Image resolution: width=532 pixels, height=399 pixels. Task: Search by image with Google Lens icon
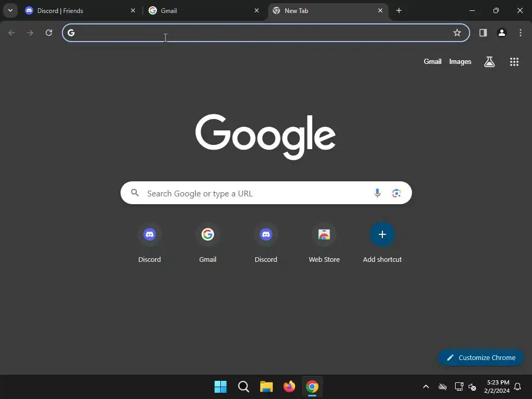pos(396,193)
